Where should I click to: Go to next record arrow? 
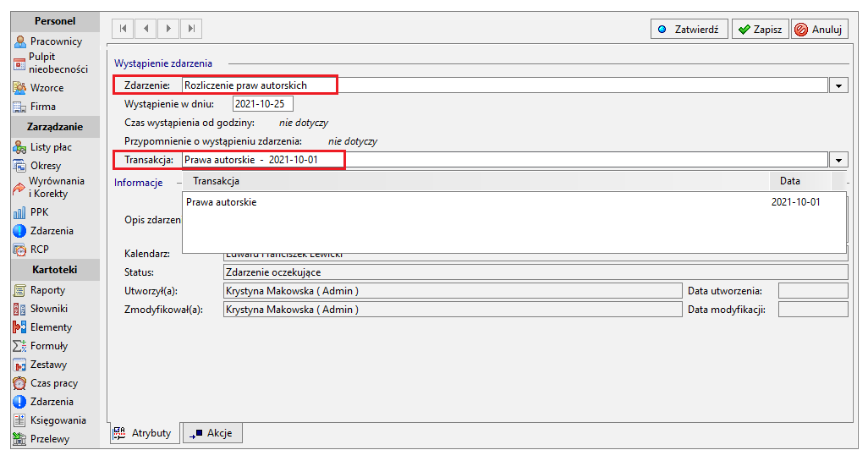click(168, 28)
